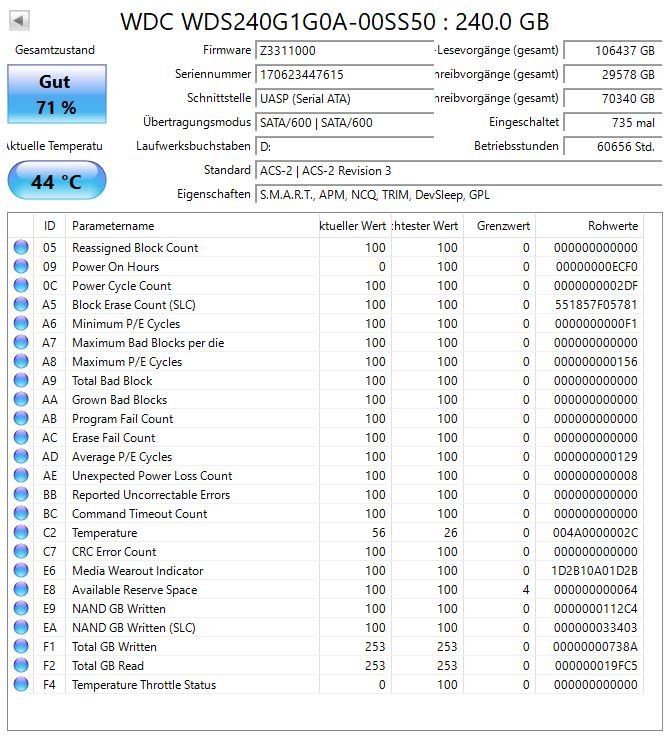Click the back arrow beside the drive title

[19, 21]
